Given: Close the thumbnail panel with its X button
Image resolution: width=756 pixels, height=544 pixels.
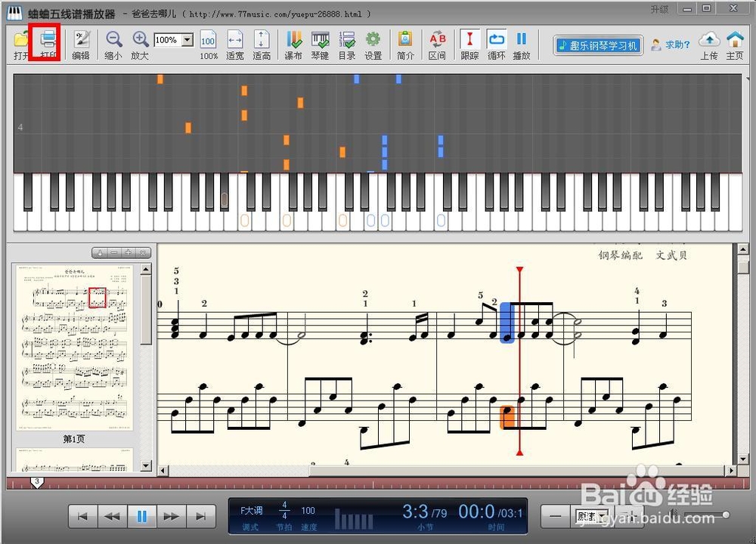Looking at the screenshot, I should [x=143, y=252].
